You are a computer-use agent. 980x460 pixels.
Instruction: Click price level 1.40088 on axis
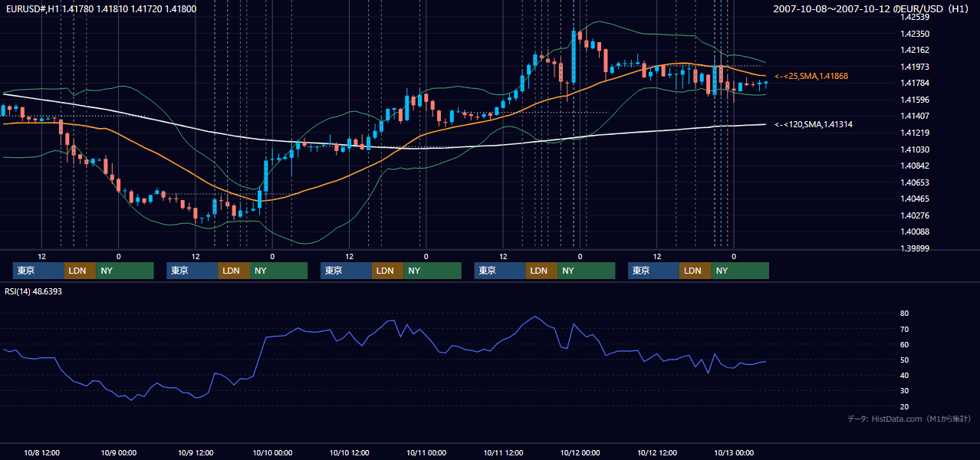coord(915,232)
